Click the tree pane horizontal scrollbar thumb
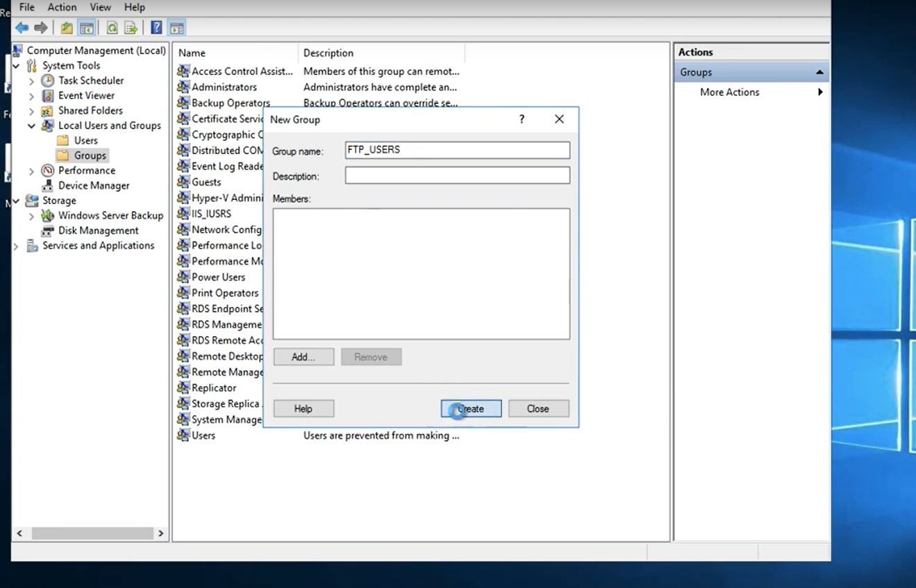The width and height of the screenshot is (916, 588). pyautogui.click(x=92, y=533)
